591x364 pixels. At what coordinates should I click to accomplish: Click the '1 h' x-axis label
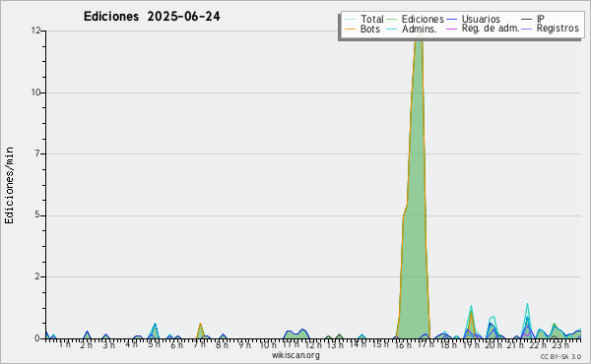[64, 344]
